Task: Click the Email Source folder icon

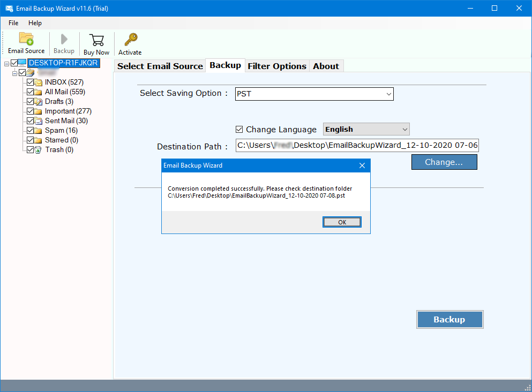Action: pyautogui.click(x=26, y=39)
